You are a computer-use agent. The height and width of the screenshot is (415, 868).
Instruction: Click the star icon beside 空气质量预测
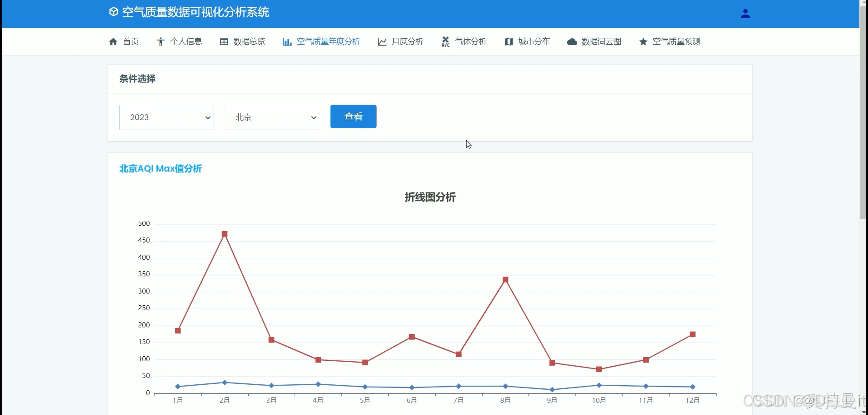pyautogui.click(x=643, y=42)
